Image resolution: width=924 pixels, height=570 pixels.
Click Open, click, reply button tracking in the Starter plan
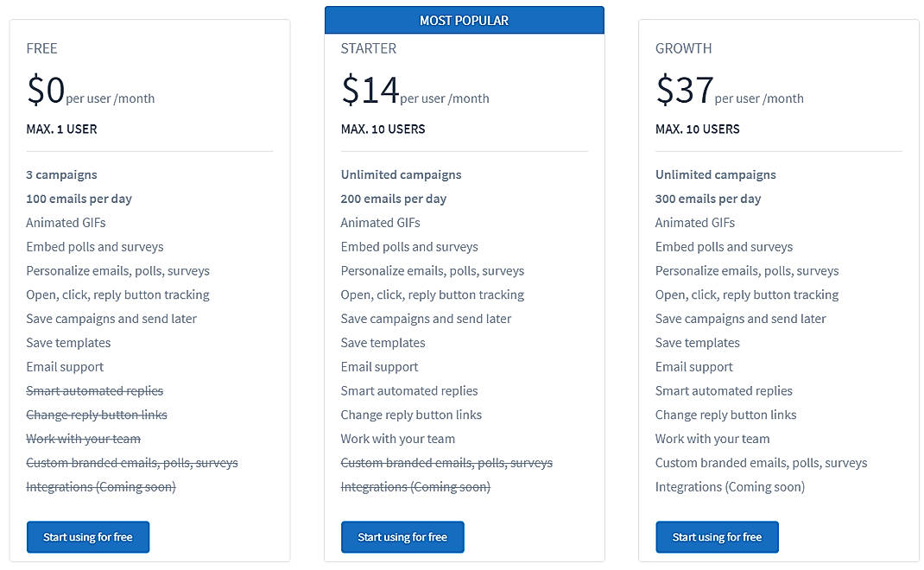433,295
